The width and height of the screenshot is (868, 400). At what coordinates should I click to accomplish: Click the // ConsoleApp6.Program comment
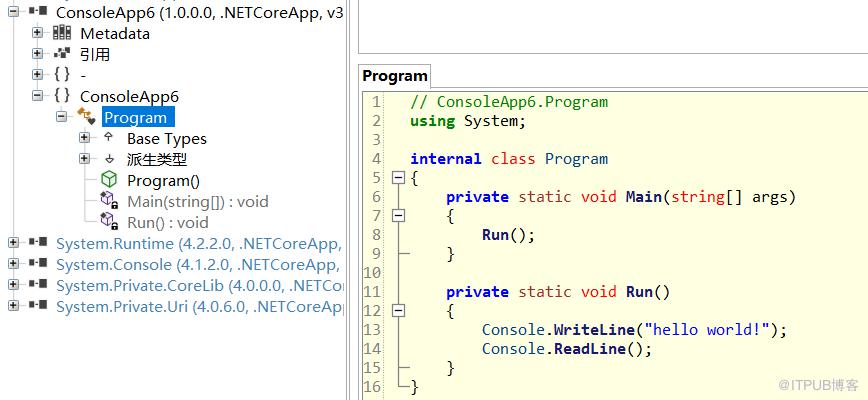tap(509, 102)
